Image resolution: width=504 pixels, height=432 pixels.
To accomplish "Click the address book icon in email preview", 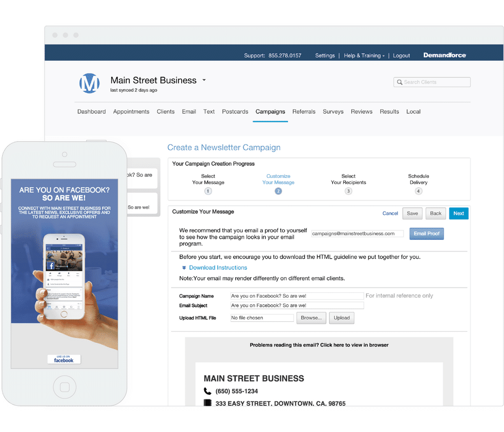I will [208, 403].
